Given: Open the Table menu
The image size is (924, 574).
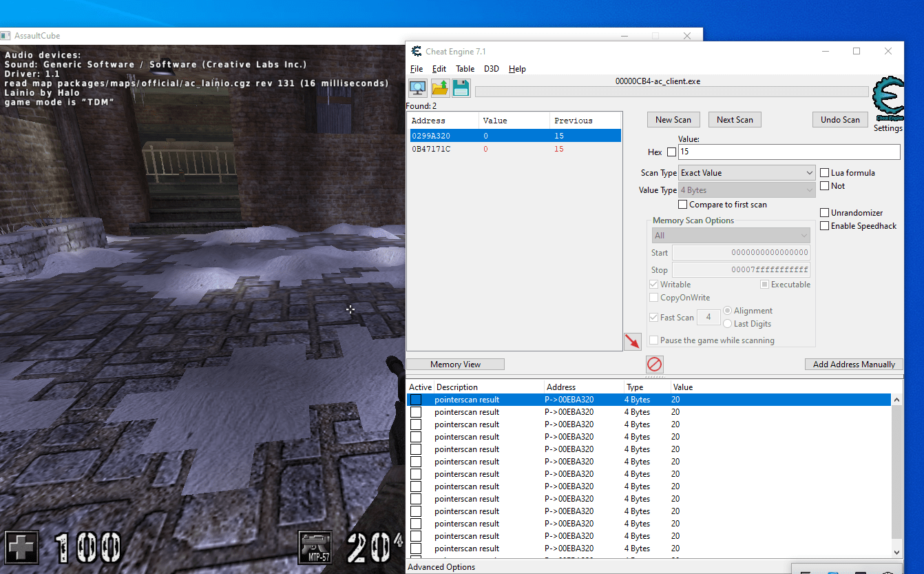Looking at the screenshot, I should (465, 69).
